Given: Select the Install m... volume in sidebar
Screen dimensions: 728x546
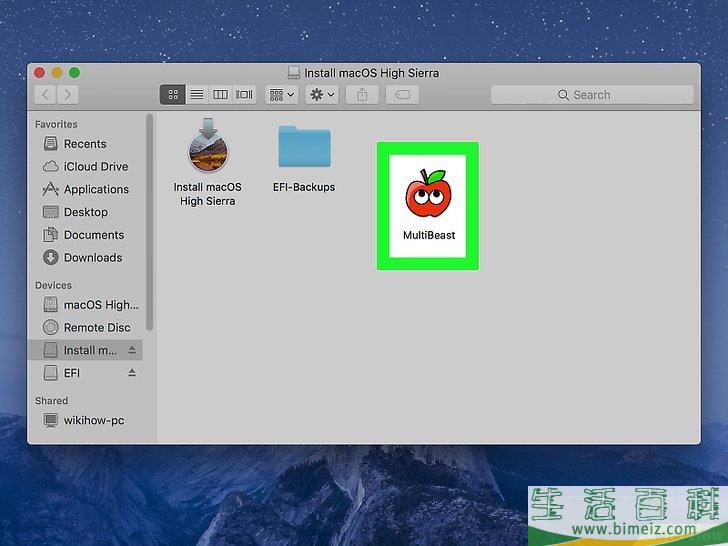Looking at the screenshot, I should (x=85, y=350).
